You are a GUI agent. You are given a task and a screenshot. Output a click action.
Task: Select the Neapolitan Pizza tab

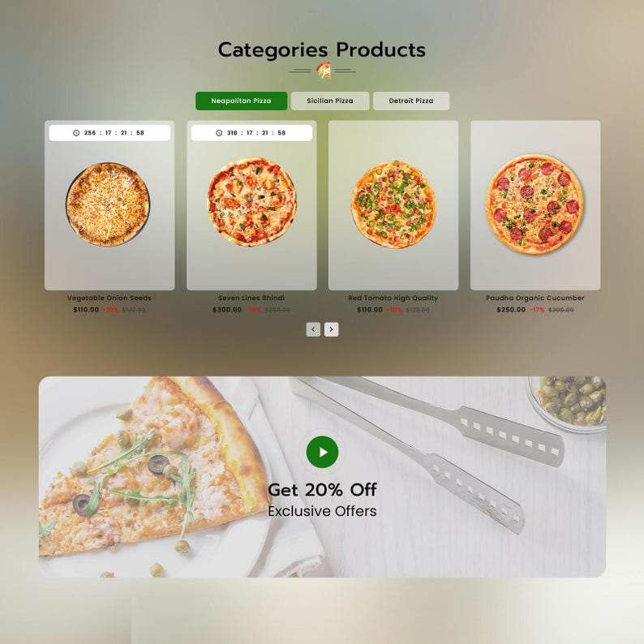point(241,101)
